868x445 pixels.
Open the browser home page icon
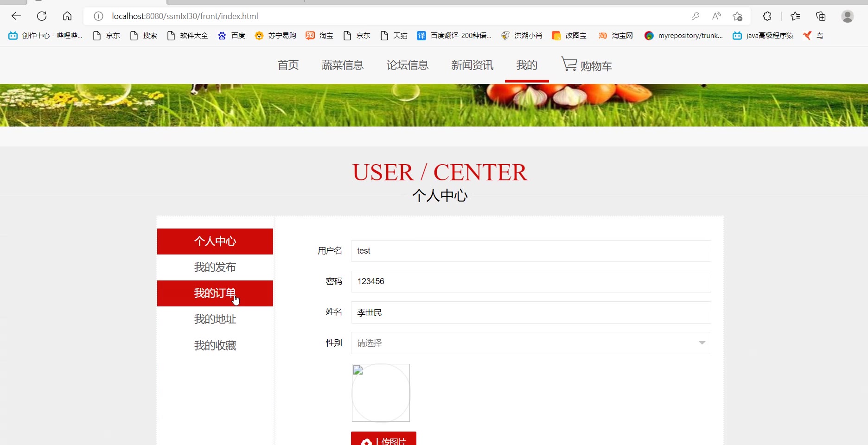click(x=67, y=16)
